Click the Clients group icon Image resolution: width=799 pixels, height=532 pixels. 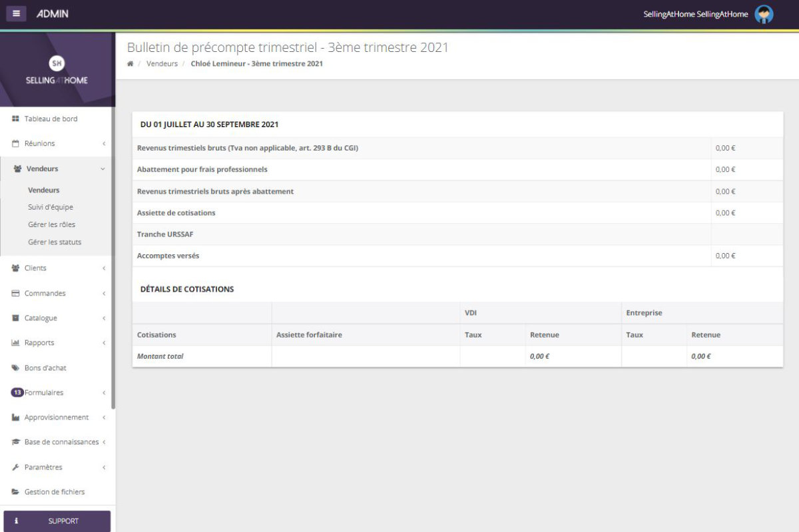(15, 268)
